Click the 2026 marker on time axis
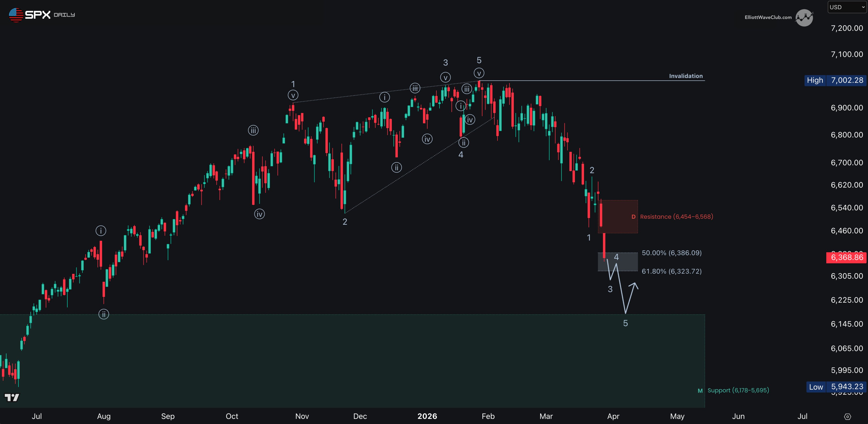The height and width of the screenshot is (424, 868). (427, 416)
